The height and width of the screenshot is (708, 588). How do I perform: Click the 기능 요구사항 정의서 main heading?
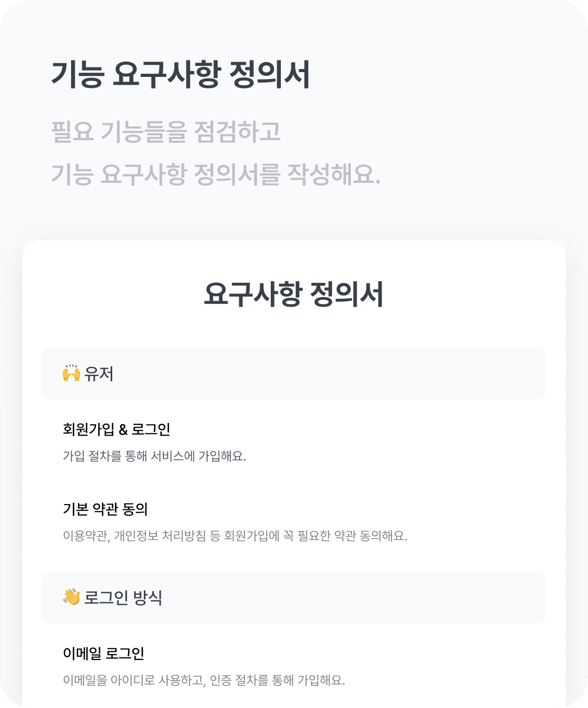tap(181, 74)
